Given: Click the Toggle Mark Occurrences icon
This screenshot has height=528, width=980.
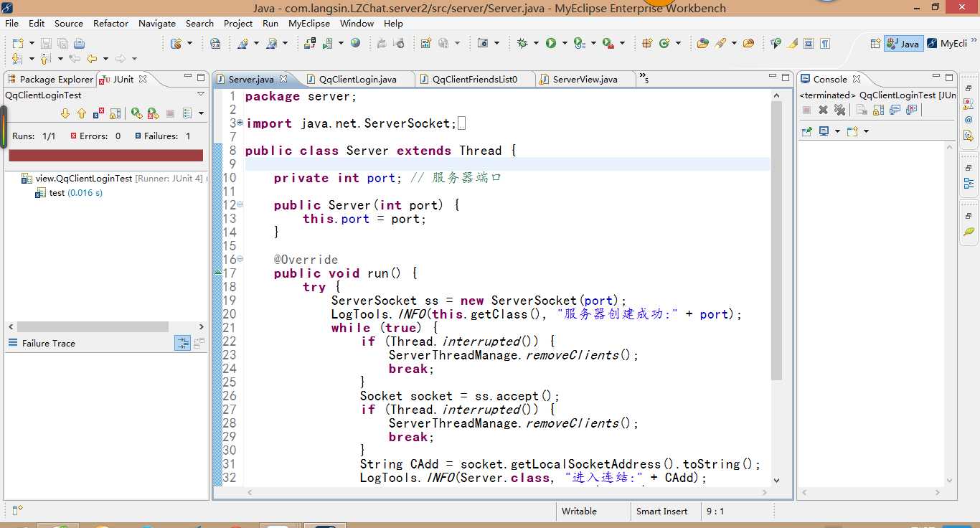Looking at the screenshot, I should pos(792,44).
